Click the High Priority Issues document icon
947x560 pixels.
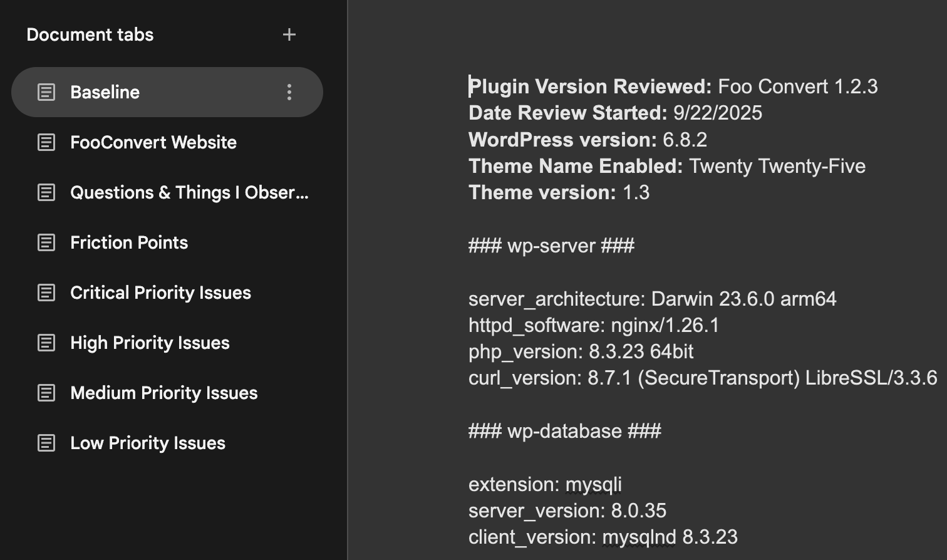point(46,343)
